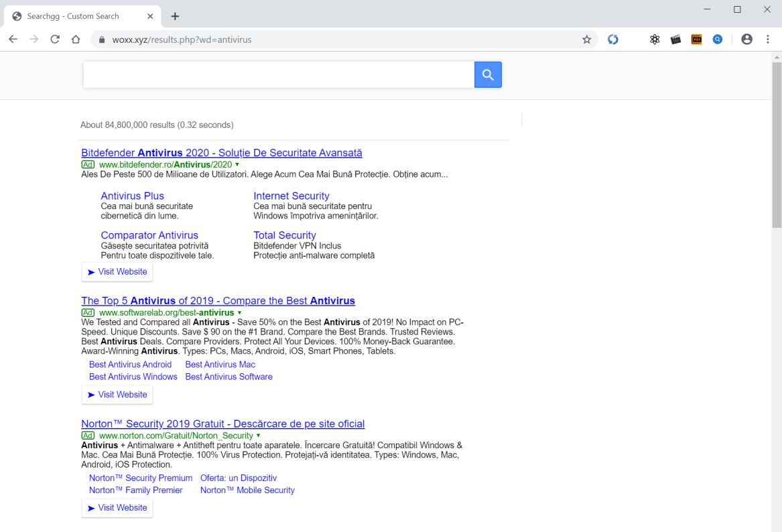The width and height of the screenshot is (782, 532).
Task: Click the Ad badge beside softwarelab.org
Action: click(88, 313)
